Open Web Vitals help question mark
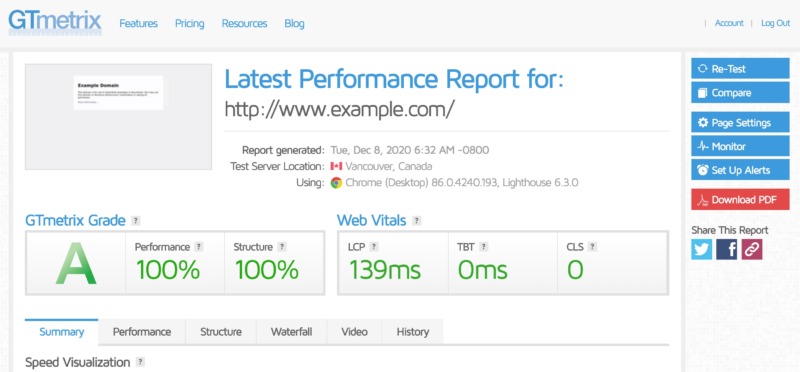800x372 pixels. click(x=416, y=221)
